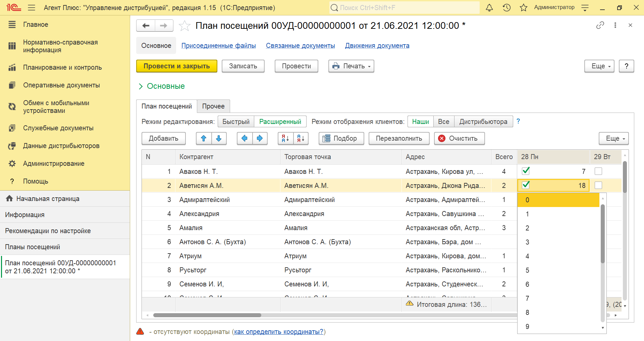
Task: Select 3 in dropdown list
Action: tap(558, 242)
